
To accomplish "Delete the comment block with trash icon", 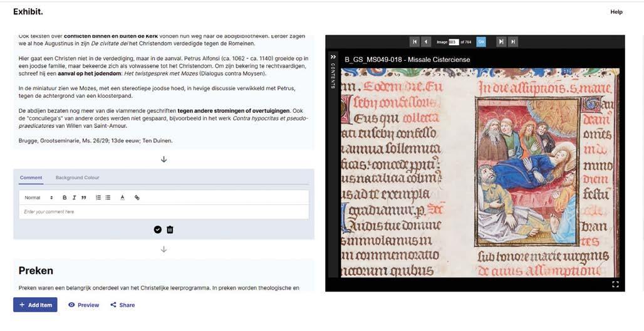I will point(170,229).
